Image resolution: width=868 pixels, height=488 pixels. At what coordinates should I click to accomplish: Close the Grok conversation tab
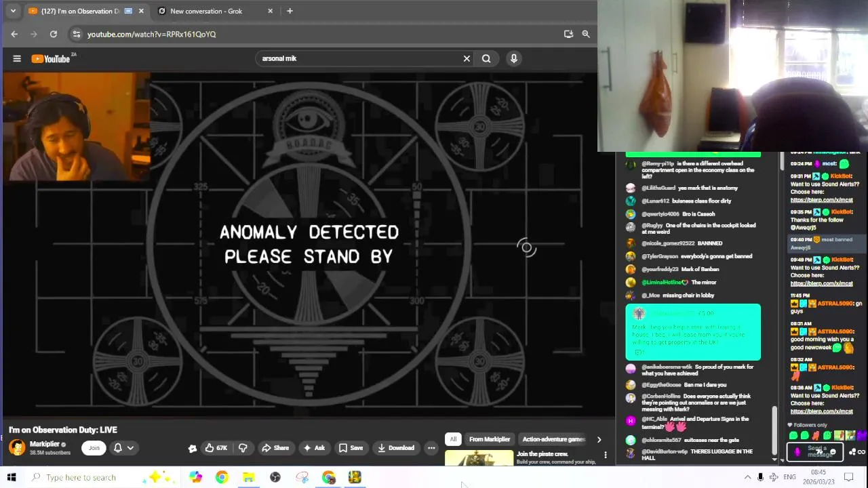click(x=271, y=11)
